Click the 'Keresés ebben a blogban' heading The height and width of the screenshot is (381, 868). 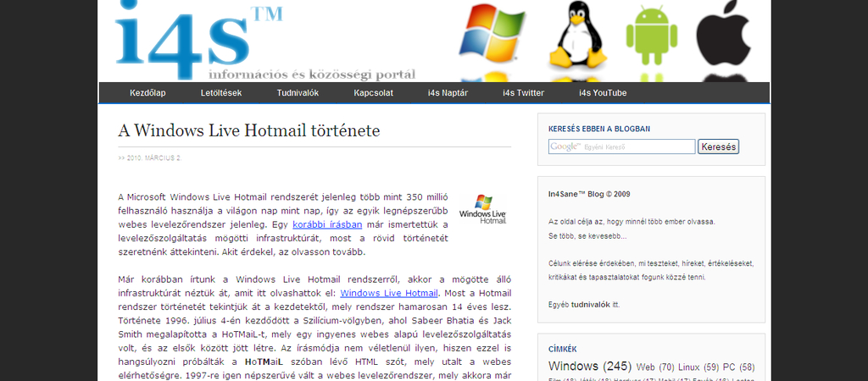599,129
